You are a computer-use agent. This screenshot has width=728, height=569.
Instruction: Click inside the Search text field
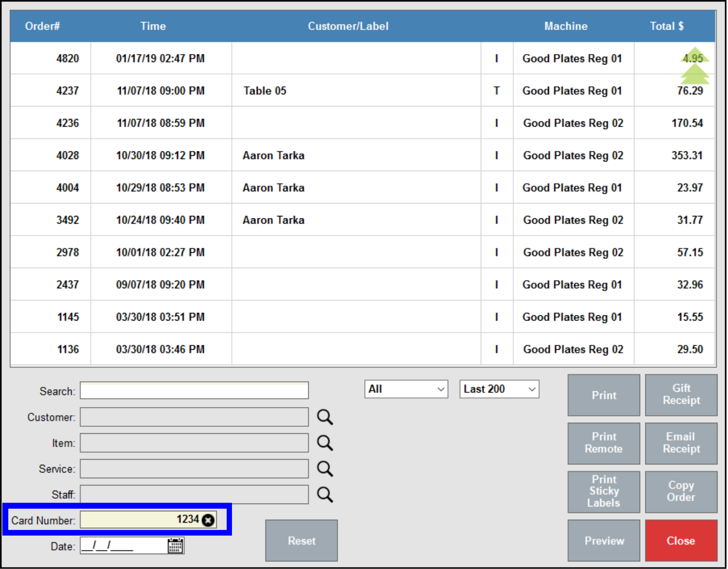(194, 390)
